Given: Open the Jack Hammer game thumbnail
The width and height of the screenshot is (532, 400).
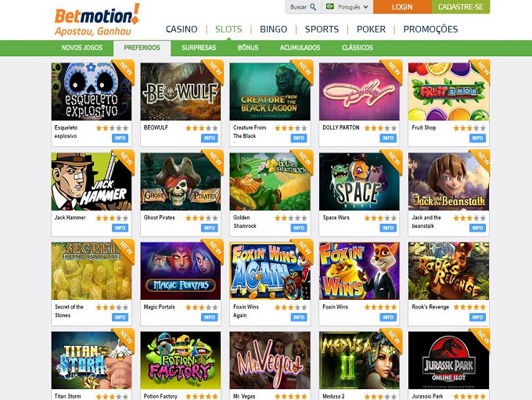Looking at the screenshot, I should (x=92, y=182).
